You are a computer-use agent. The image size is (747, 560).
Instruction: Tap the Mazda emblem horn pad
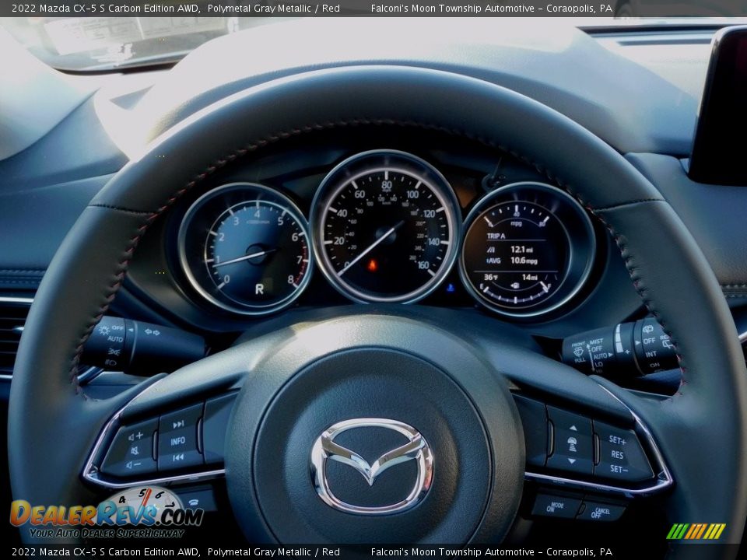[x=372, y=465]
